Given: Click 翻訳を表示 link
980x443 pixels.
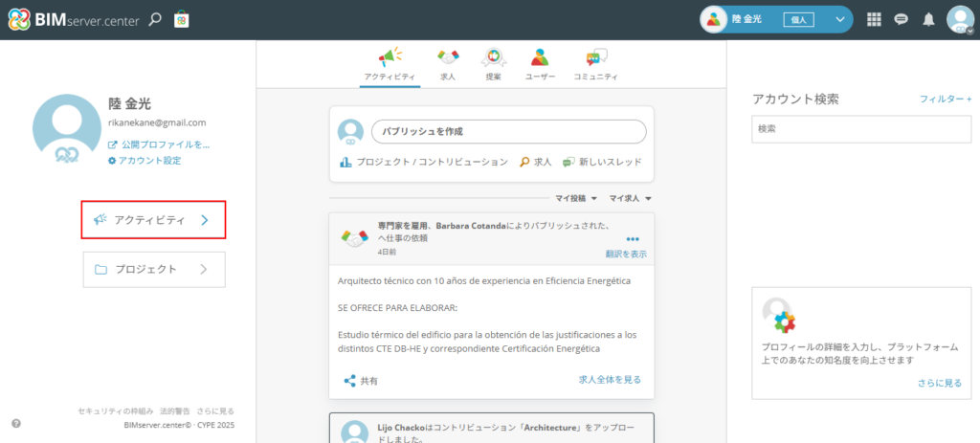Looking at the screenshot, I should pos(626,255).
